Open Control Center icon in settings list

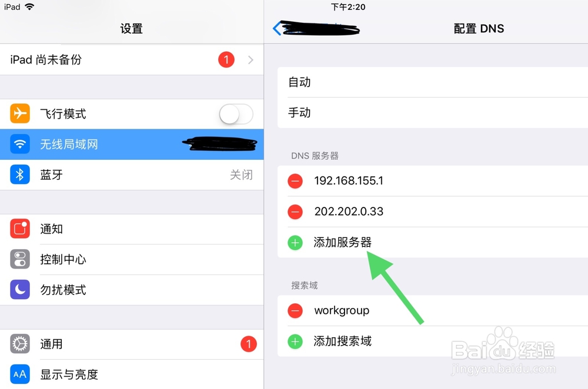[x=20, y=259]
